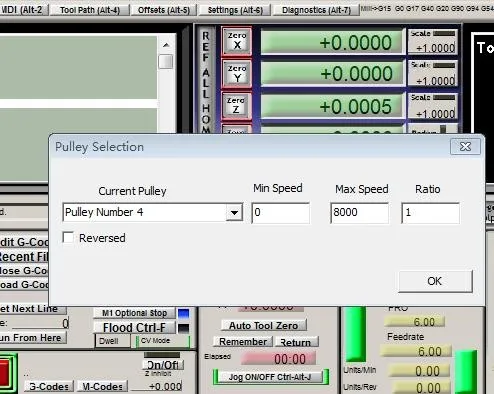Click the FRO 6.00 value
The width and height of the screenshot is (494, 394).
(x=415, y=322)
